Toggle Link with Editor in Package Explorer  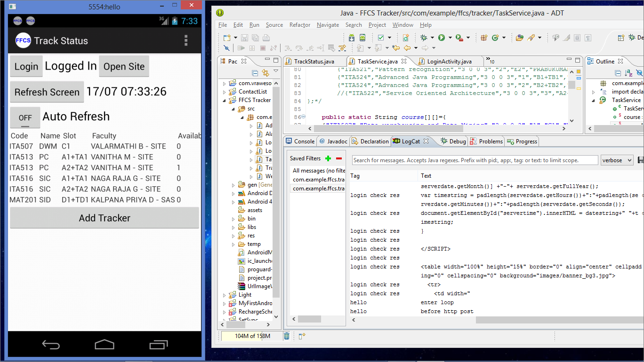[x=266, y=73]
